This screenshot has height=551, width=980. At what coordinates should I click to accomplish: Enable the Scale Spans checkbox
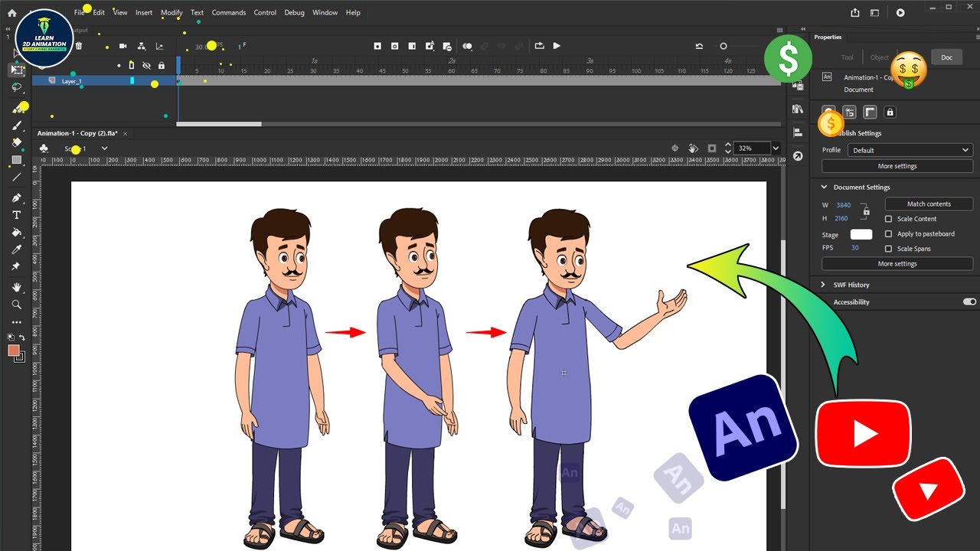(x=888, y=249)
